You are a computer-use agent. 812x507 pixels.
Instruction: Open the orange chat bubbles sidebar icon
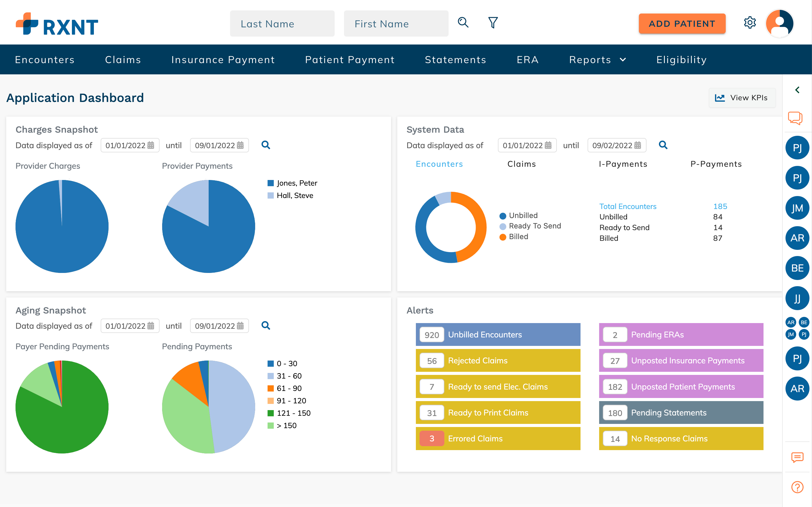point(795,118)
